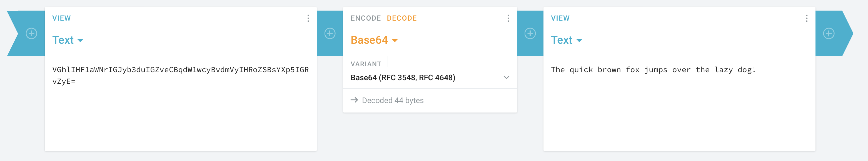Click the add brick icon after last View
Screen dimensions: 868x161
pos(828,33)
